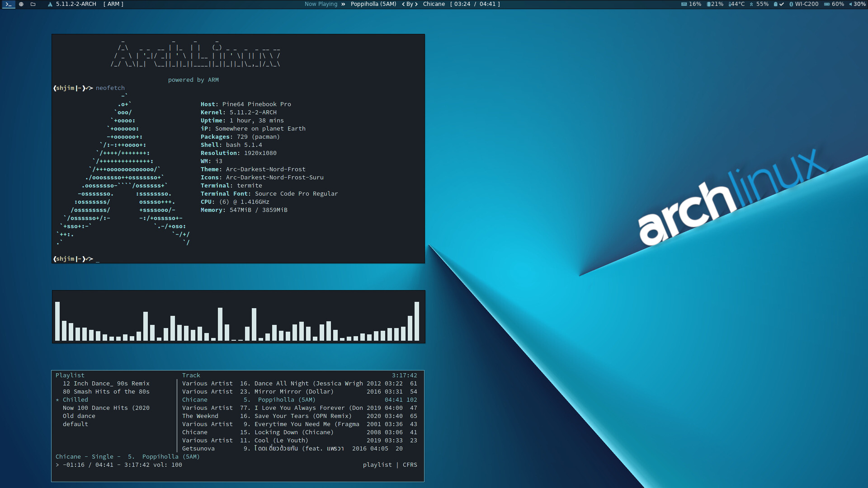
Task: Click the left chevron before By
Action: pyautogui.click(x=403, y=4)
